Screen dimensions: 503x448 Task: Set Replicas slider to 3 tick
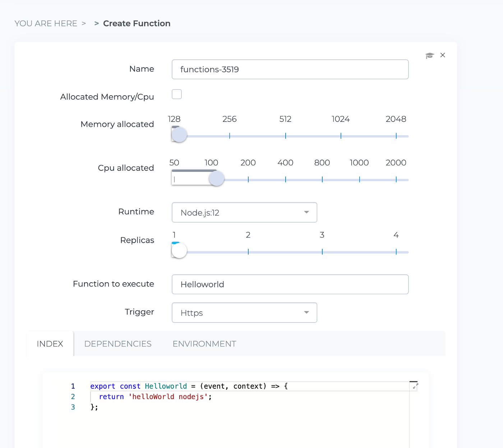[x=322, y=252]
